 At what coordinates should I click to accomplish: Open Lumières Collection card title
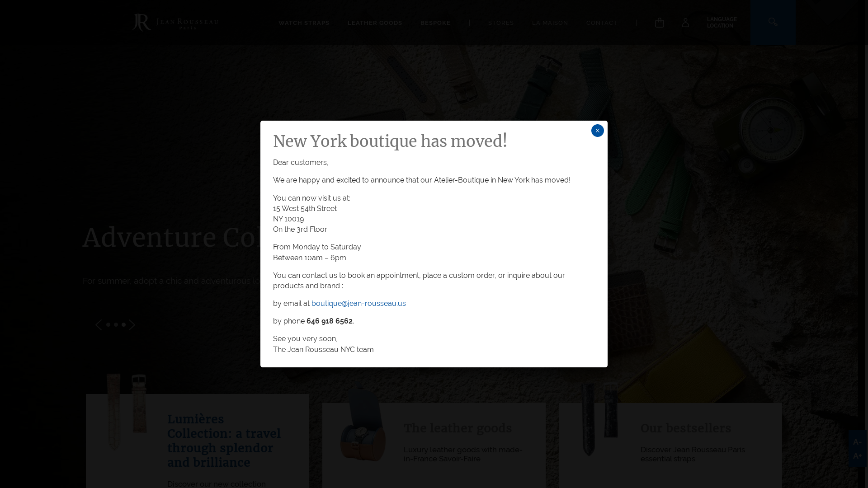[x=224, y=441]
